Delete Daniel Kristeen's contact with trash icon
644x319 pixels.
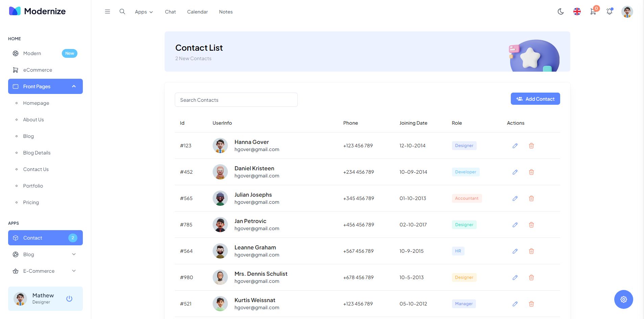coord(531,172)
